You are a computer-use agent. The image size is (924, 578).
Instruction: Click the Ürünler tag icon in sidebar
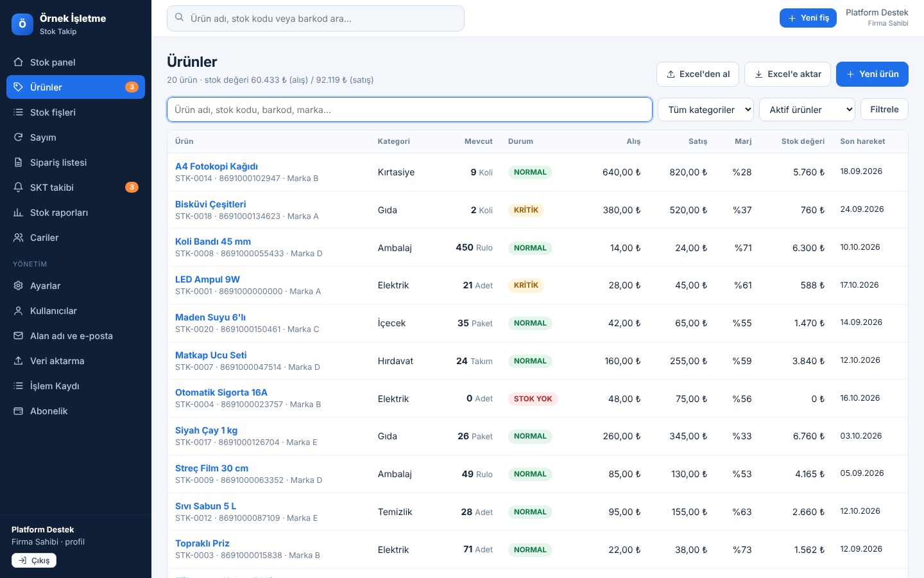coord(18,87)
